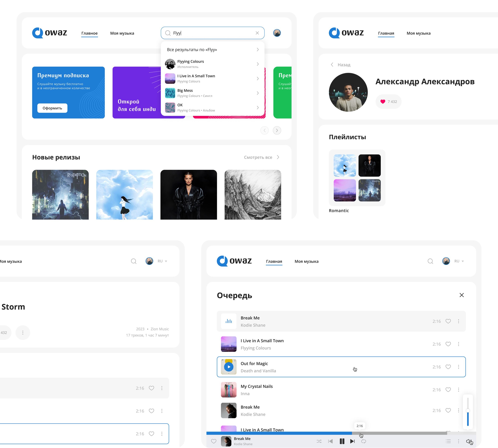Switch to the Моя музыка tab near search
Image resolution: width=498 pixels, height=448 pixels.
point(122,33)
